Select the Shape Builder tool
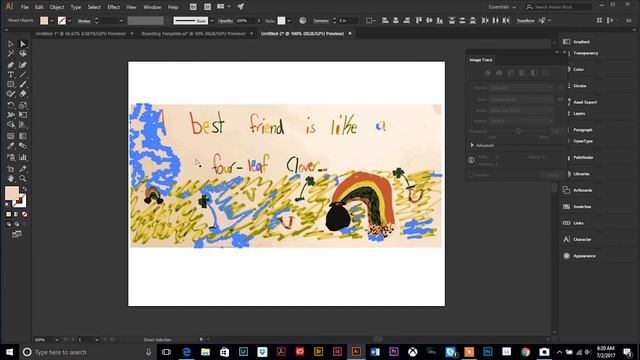 [11, 125]
